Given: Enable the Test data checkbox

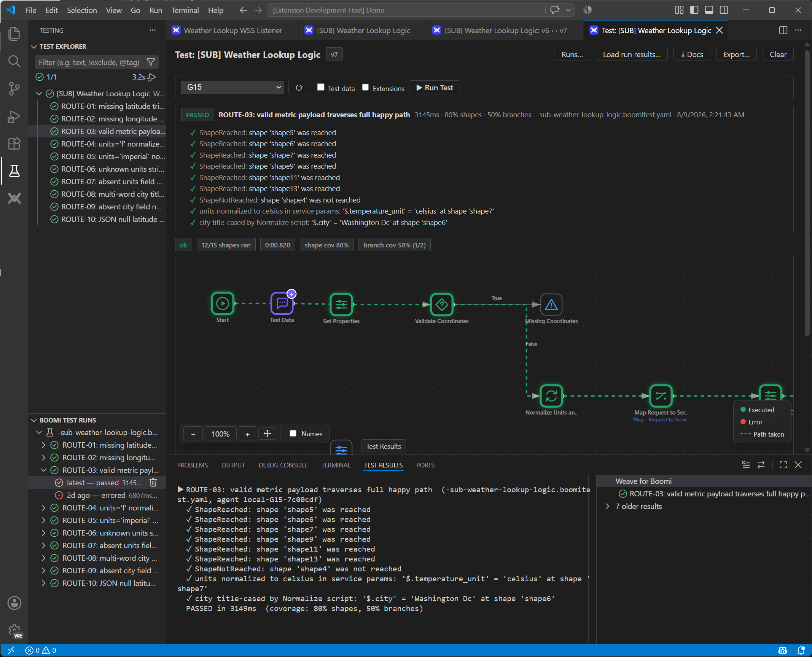Looking at the screenshot, I should click(321, 87).
